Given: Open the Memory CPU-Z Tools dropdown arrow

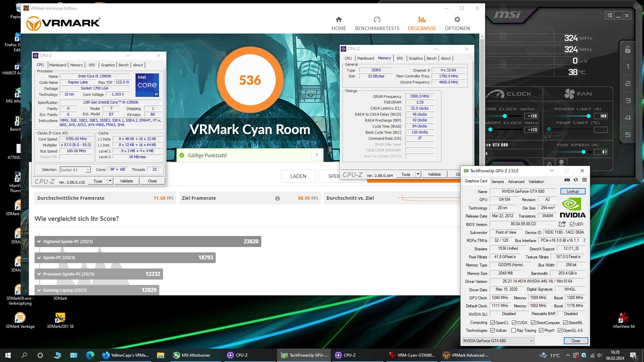Looking at the screenshot, I should tap(418, 174).
